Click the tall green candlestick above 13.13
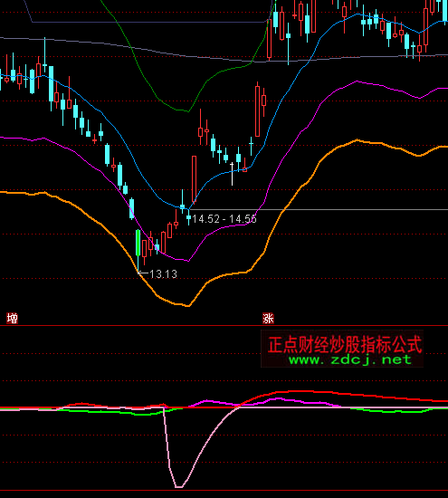The height and width of the screenshot is (498, 448). [x=138, y=243]
